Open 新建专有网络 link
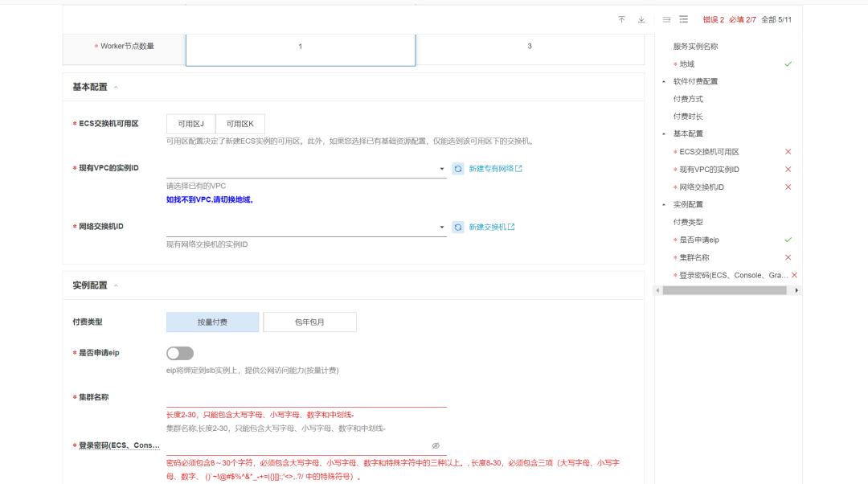Viewport: 868px width, 484px height. click(495, 169)
